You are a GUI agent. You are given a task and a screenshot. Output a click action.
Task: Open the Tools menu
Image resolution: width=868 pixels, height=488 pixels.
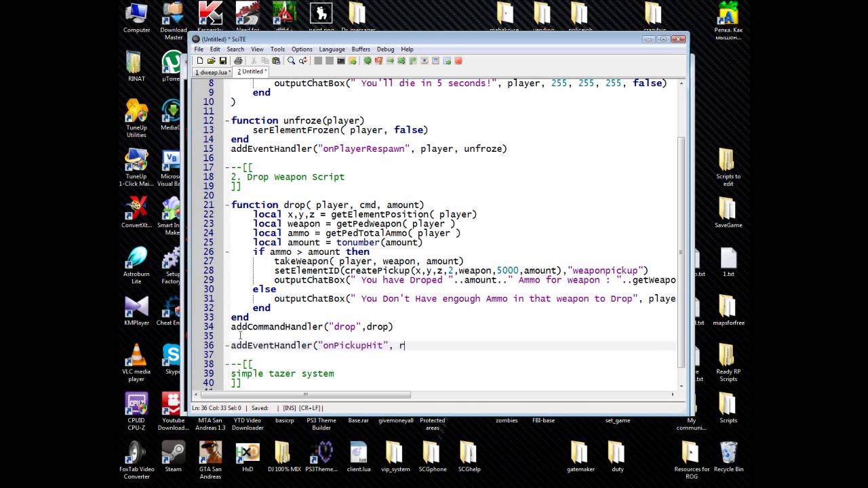[x=277, y=49]
